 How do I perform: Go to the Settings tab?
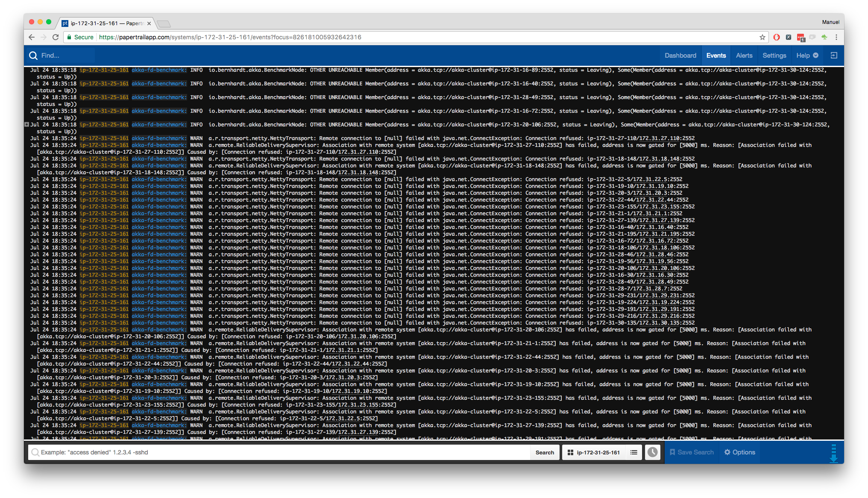click(774, 56)
